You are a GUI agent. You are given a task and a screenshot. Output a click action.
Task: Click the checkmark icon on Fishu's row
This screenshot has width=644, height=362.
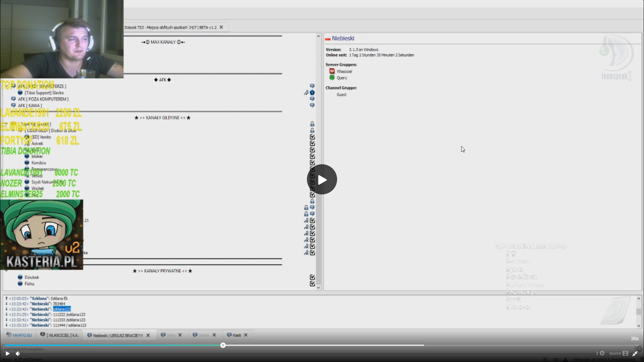(312, 284)
